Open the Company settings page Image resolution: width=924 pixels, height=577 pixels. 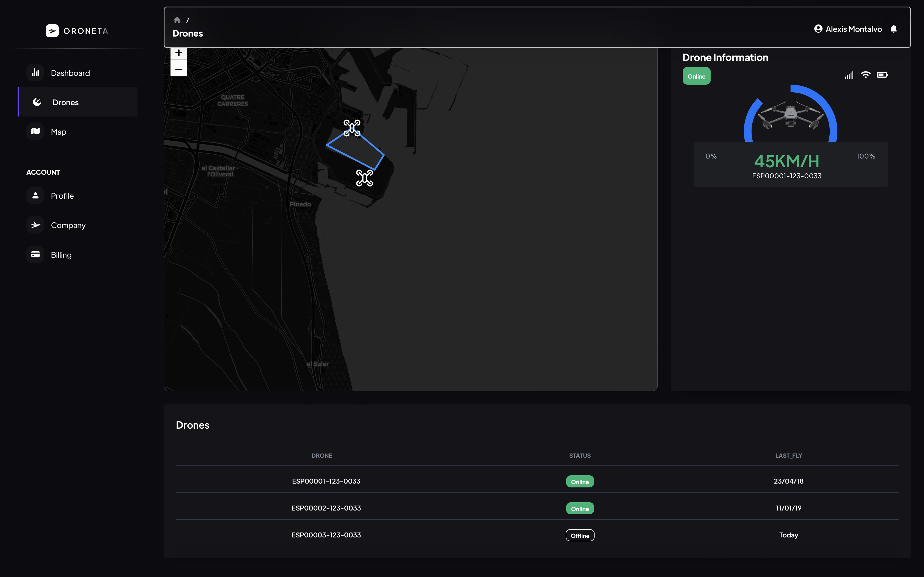pyautogui.click(x=68, y=225)
